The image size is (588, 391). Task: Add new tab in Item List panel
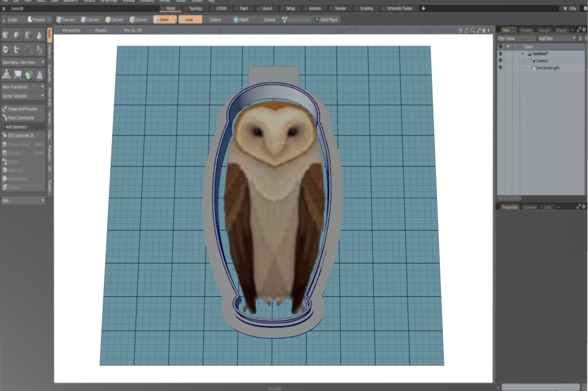(x=572, y=30)
